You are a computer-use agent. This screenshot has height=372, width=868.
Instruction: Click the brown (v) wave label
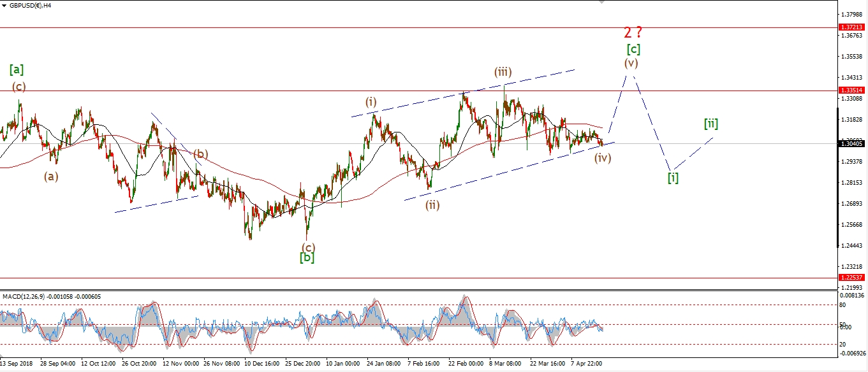631,62
